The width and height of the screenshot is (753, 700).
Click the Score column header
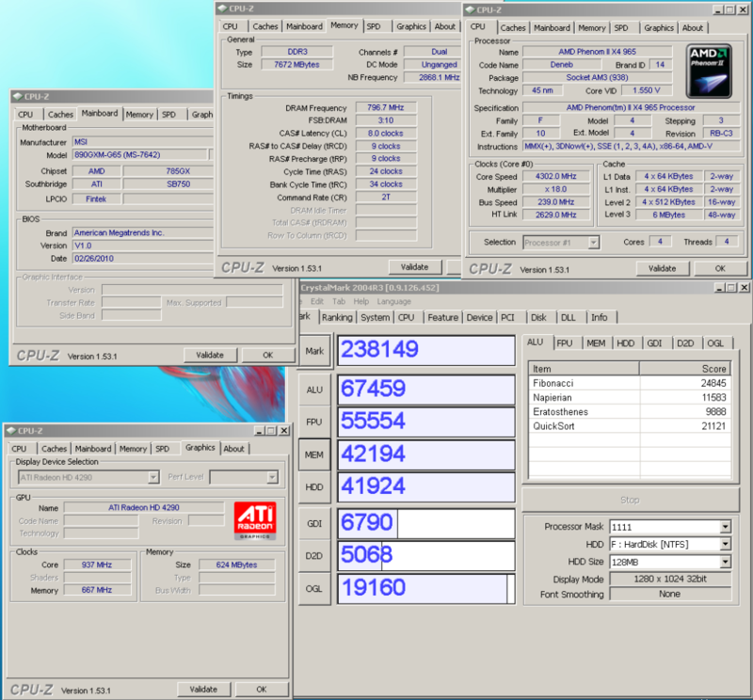coord(684,369)
